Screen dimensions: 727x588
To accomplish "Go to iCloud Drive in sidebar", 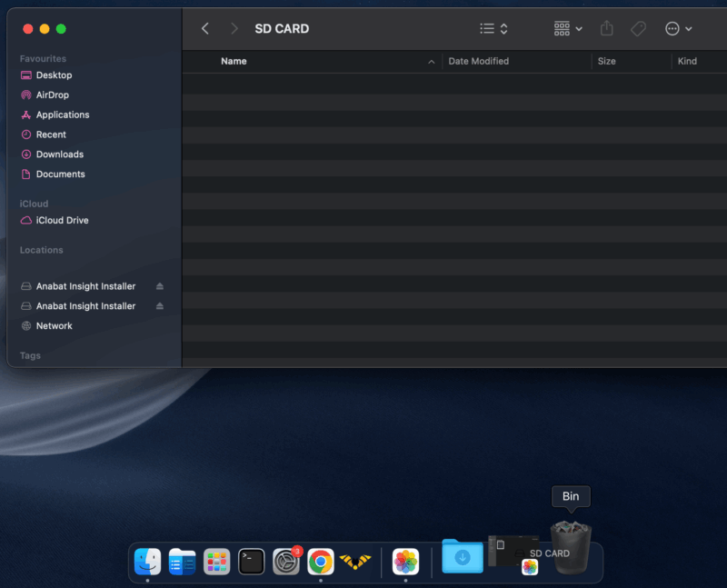I will [62, 221].
